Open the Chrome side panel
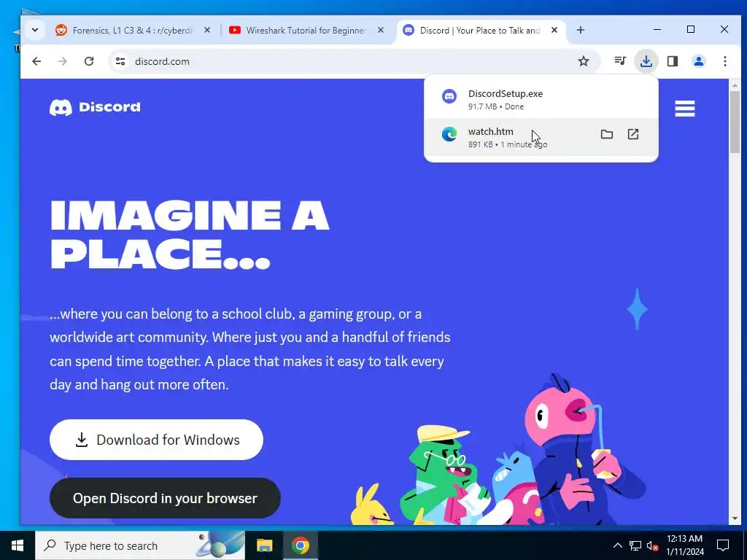The width and height of the screenshot is (747, 560). click(x=672, y=61)
